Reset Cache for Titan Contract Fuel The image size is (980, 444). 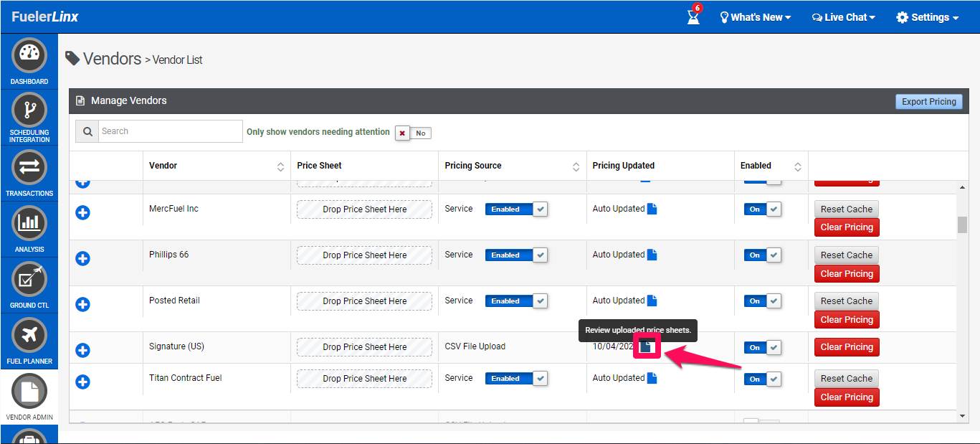point(847,379)
